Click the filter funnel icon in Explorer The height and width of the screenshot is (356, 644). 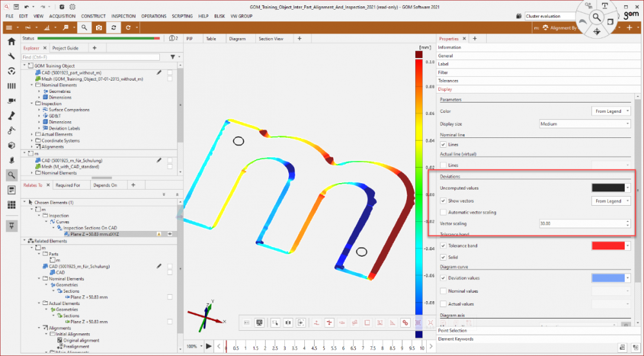pos(172,57)
